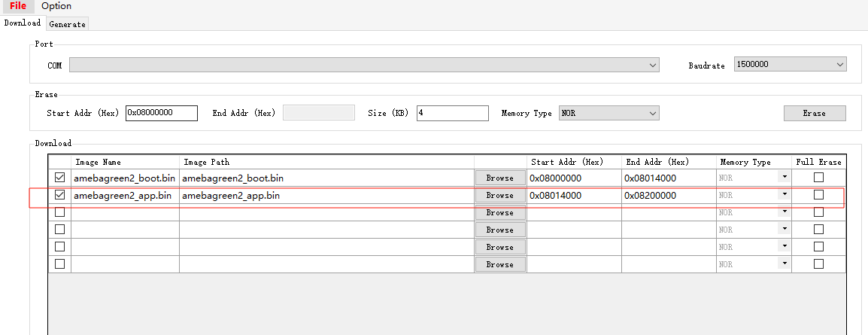This screenshot has height=335, width=868.
Task: Click the Browse button in the last row
Action: (499, 265)
